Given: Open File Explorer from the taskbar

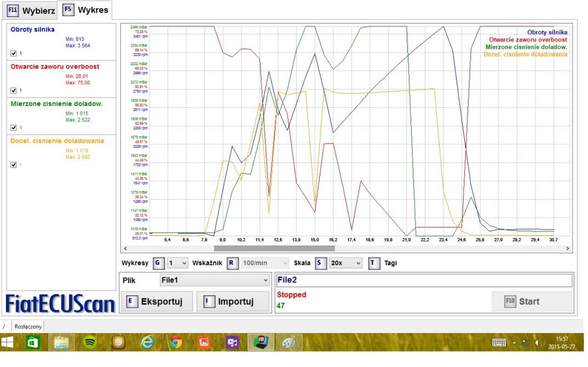Looking at the screenshot, I should pos(61,342).
